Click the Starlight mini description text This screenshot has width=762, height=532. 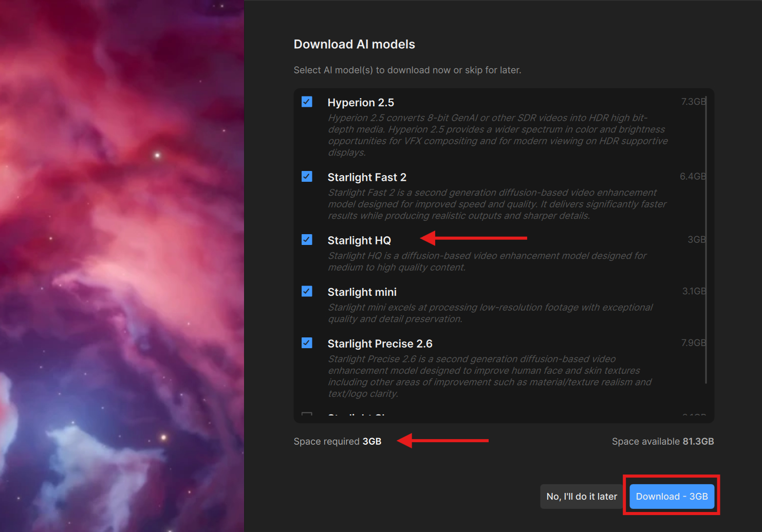pyautogui.click(x=490, y=313)
